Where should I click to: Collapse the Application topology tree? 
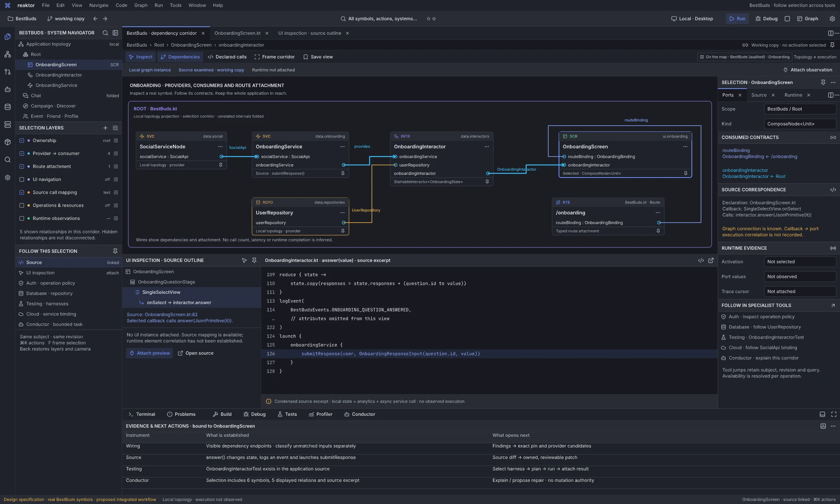click(69, 44)
